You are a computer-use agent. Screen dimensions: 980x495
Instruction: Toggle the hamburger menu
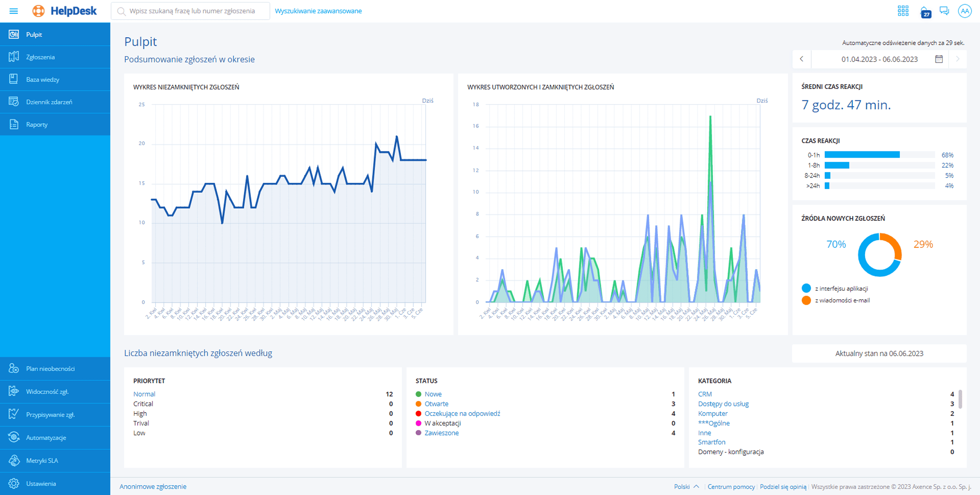pos(14,11)
